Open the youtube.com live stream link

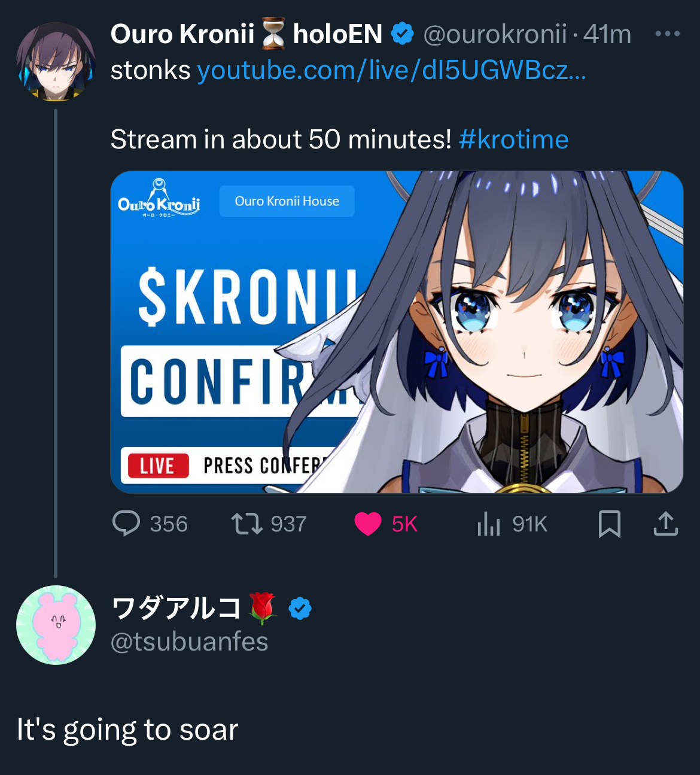pyautogui.click(x=392, y=71)
